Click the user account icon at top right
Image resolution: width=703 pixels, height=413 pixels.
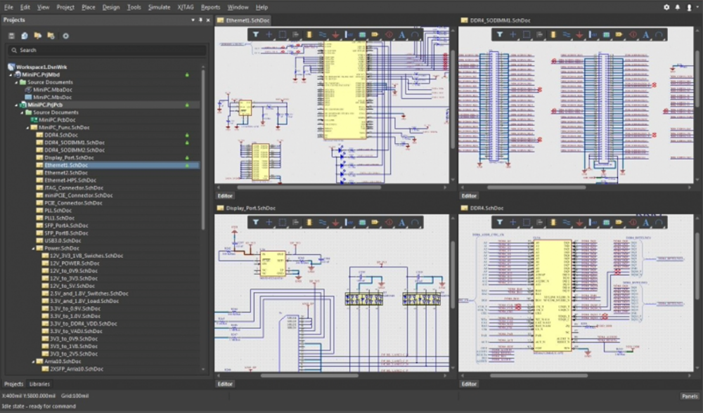(x=689, y=7)
